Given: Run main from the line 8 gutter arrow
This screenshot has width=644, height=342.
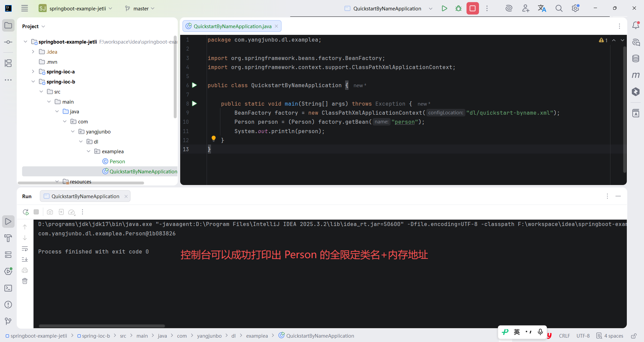Looking at the screenshot, I should [x=194, y=104].
